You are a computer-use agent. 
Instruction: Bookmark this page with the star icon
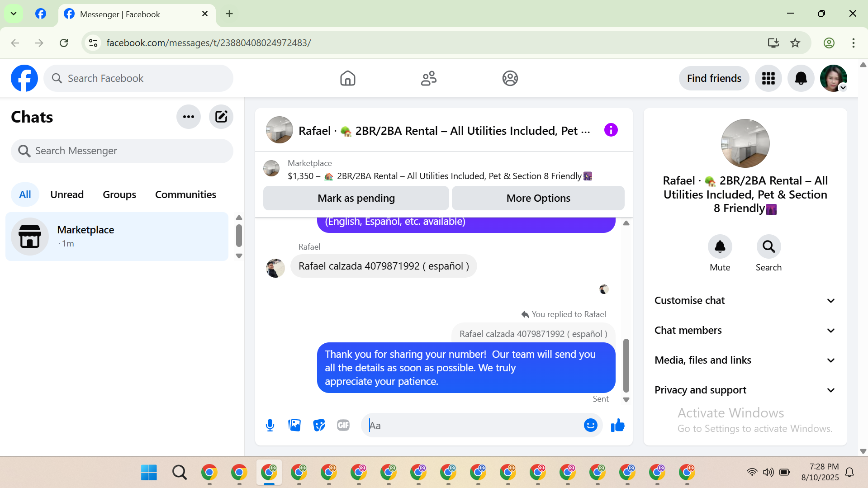pyautogui.click(x=795, y=43)
